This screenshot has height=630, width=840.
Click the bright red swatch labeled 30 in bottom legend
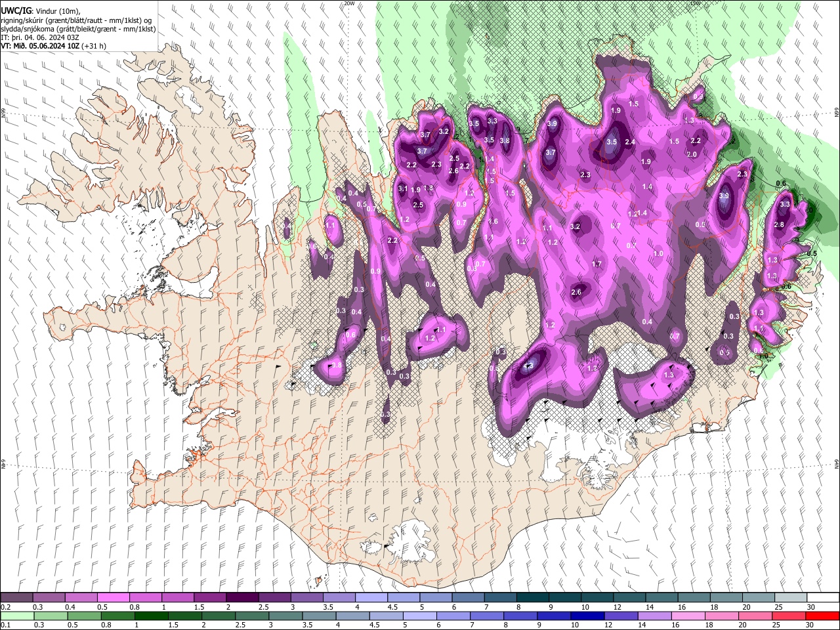point(822,616)
